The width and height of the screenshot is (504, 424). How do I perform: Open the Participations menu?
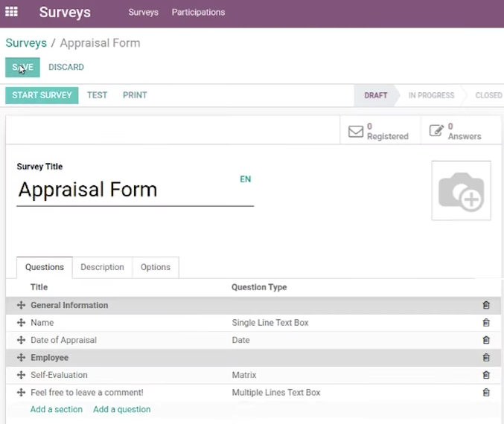198,12
